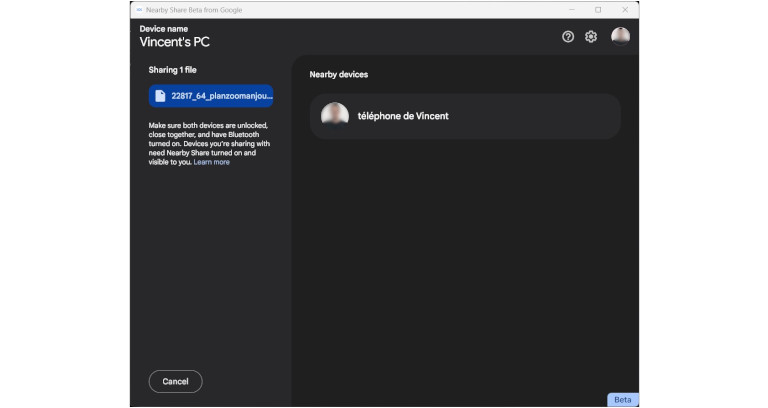Minimize the Nearby Share window
768x408 pixels.
click(x=570, y=10)
